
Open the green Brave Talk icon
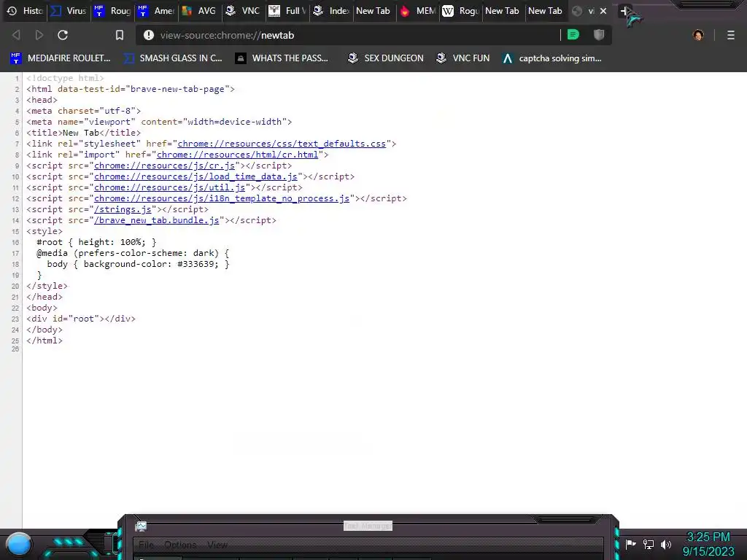(573, 35)
